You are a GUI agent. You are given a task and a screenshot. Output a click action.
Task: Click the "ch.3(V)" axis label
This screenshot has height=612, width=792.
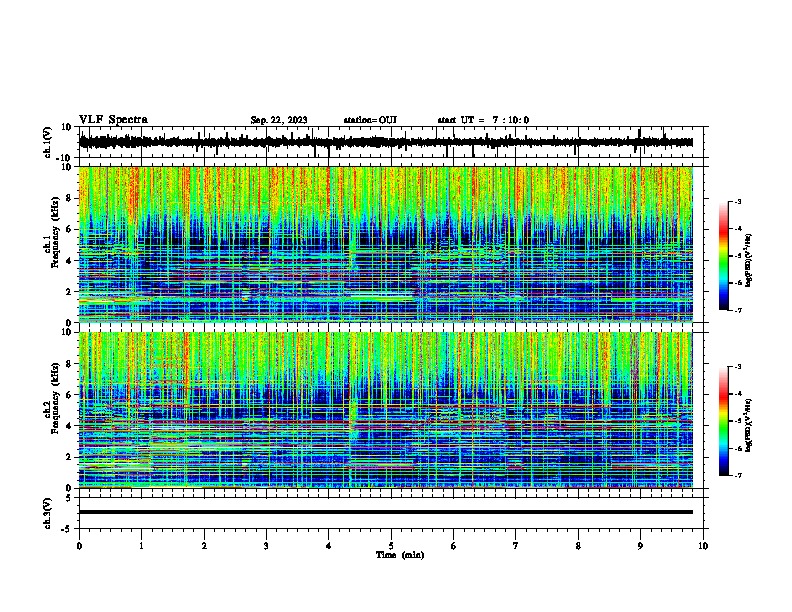(x=48, y=514)
